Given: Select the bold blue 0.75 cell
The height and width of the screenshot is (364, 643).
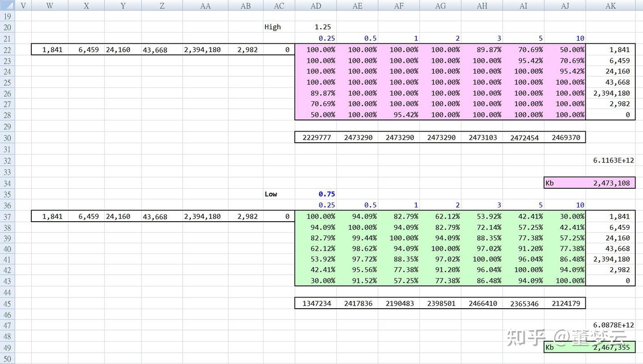Looking at the screenshot, I should (316, 194).
